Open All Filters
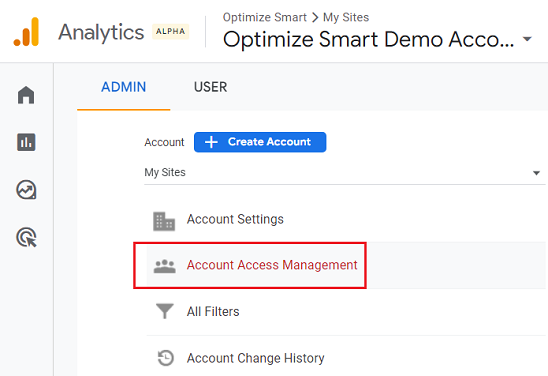Screen dimensions: 548x376 click(x=213, y=311)
